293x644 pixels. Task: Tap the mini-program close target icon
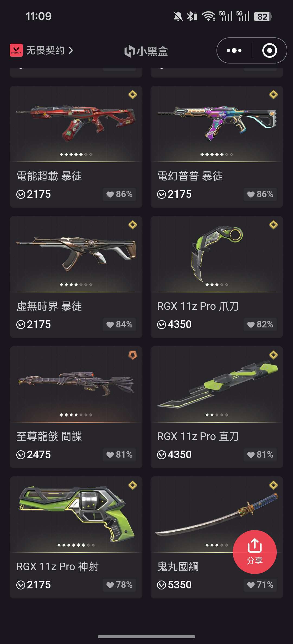click(270, 50)
